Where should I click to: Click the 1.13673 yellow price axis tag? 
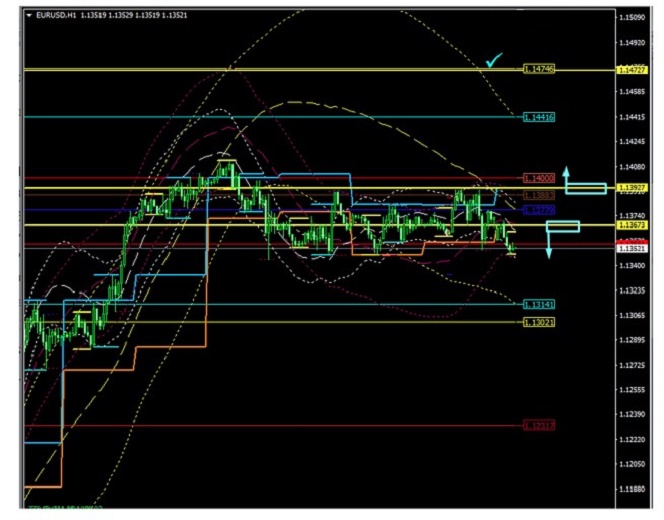(632, 226)
